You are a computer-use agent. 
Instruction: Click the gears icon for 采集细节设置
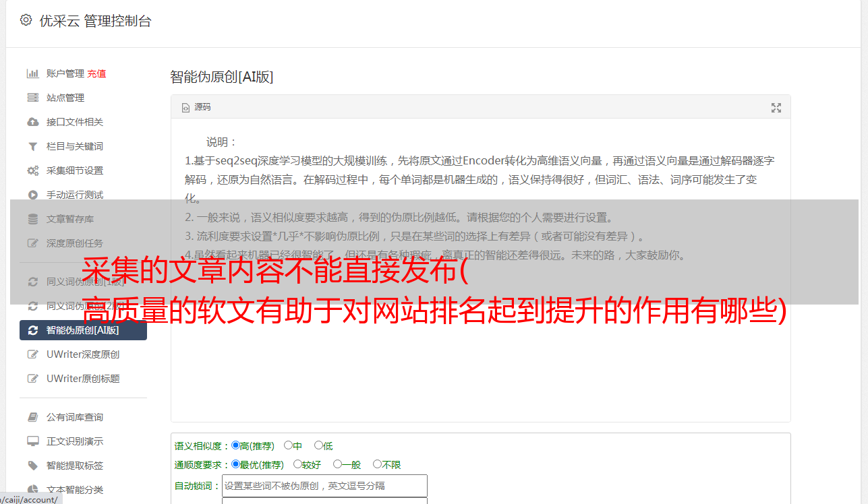pos(32,170)
